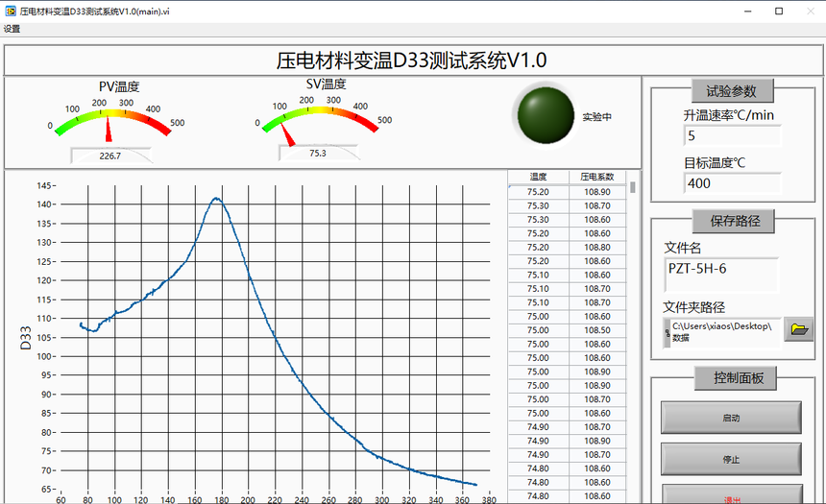
Task: Click the SV温度 digital readout 75.3
Action: pos(318,153)
